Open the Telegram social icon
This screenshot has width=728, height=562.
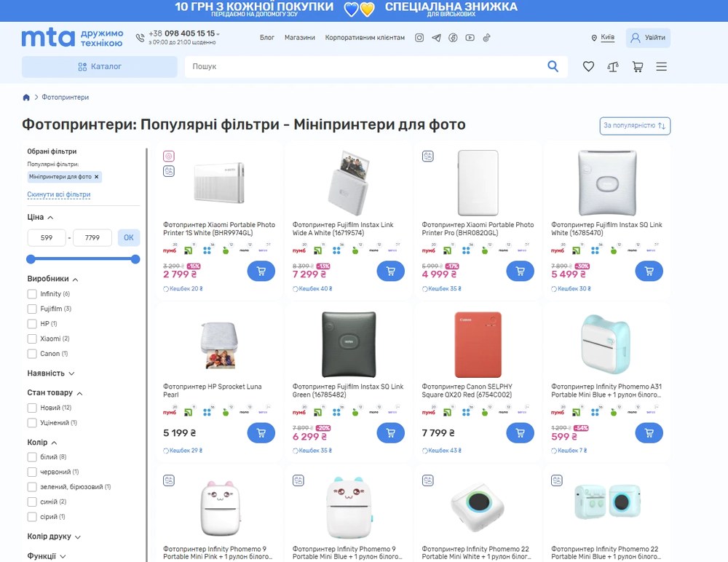click(x=436, y=38)
